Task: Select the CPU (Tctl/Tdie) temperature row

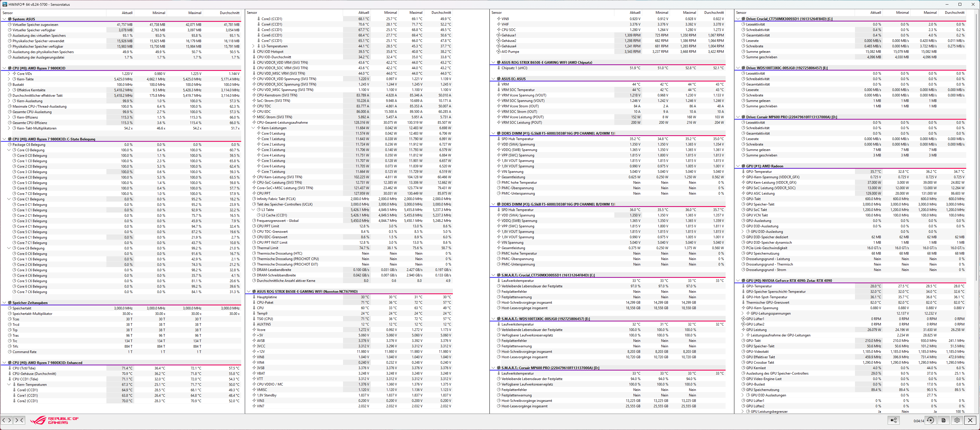Action: (121, 368)
